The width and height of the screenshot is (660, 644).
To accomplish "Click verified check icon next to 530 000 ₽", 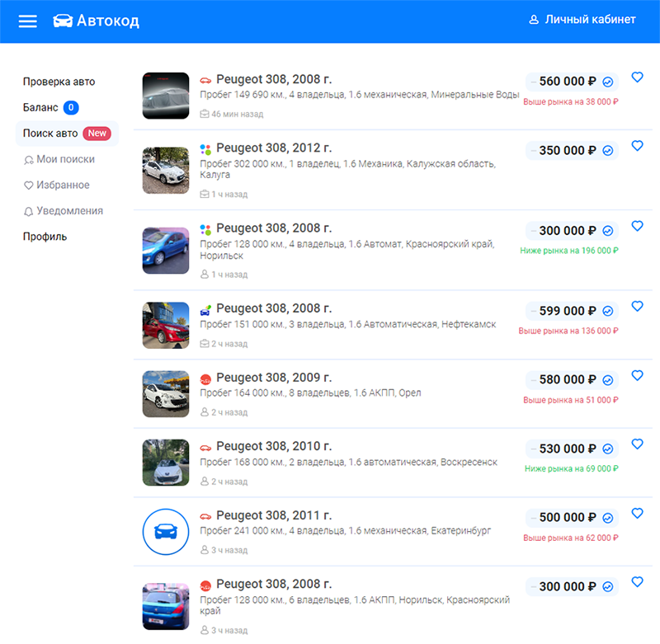I will pos(608,449).
